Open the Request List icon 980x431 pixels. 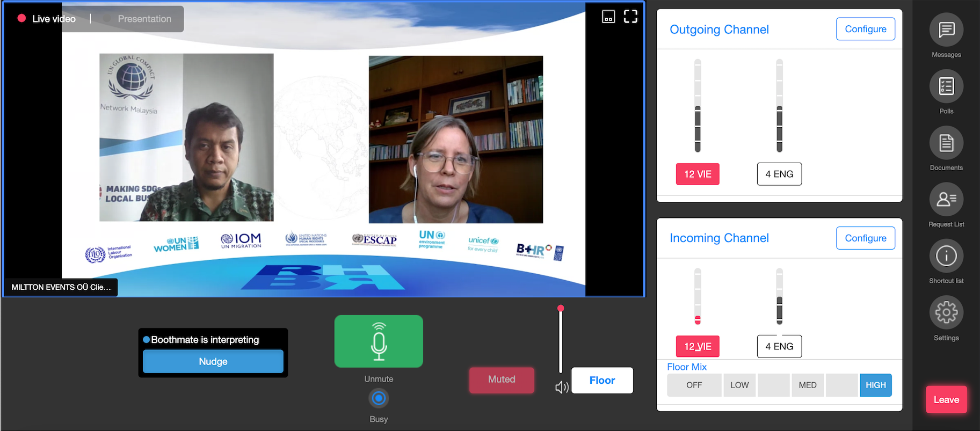946,200
